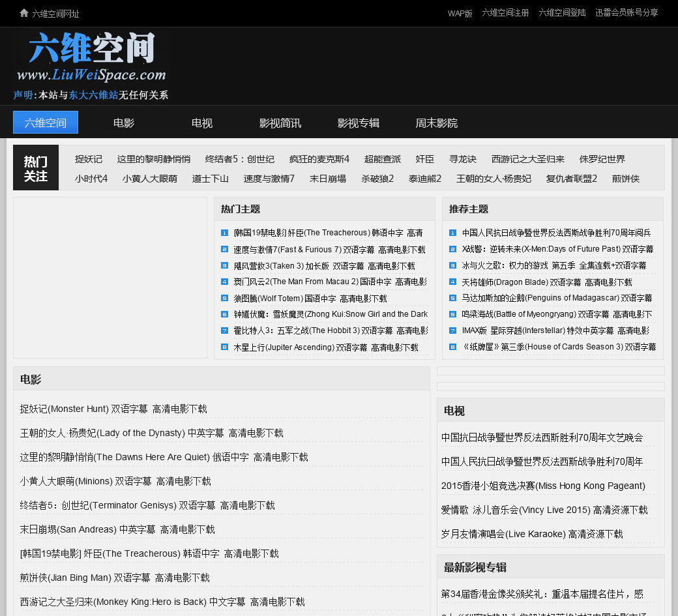Click the empty banner box left of 热门主题
The image size is (678, 616).
pyautogui.click(x=110, y=278)
